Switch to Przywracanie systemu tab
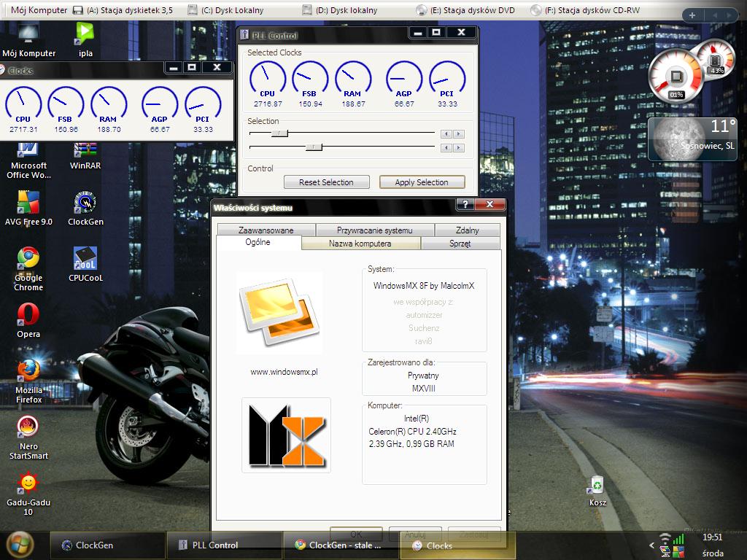Viewport: 747px width, 560px height. coord(374,230)
